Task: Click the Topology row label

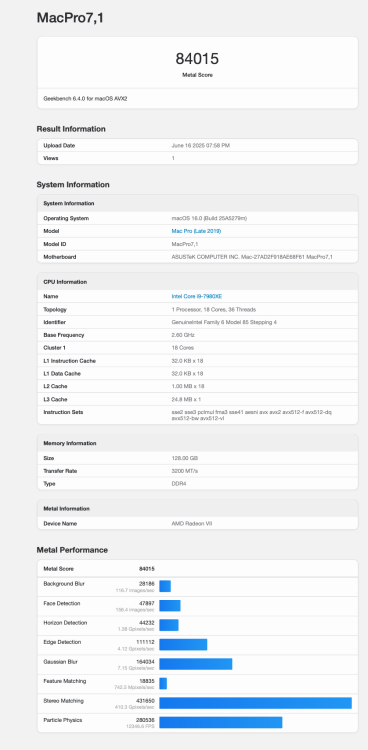Action: tap(55, 309)
